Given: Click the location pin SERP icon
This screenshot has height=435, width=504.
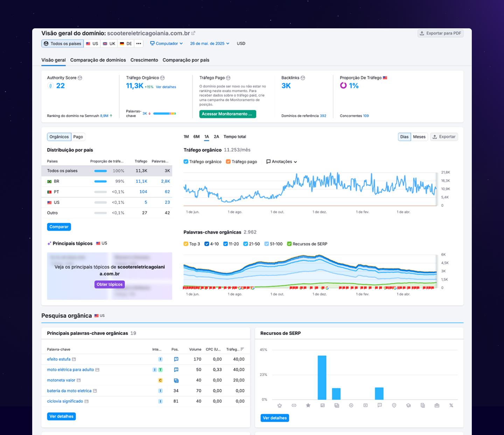Looking at the screenshot, I should pyautogui.click(x=394, y=406).
